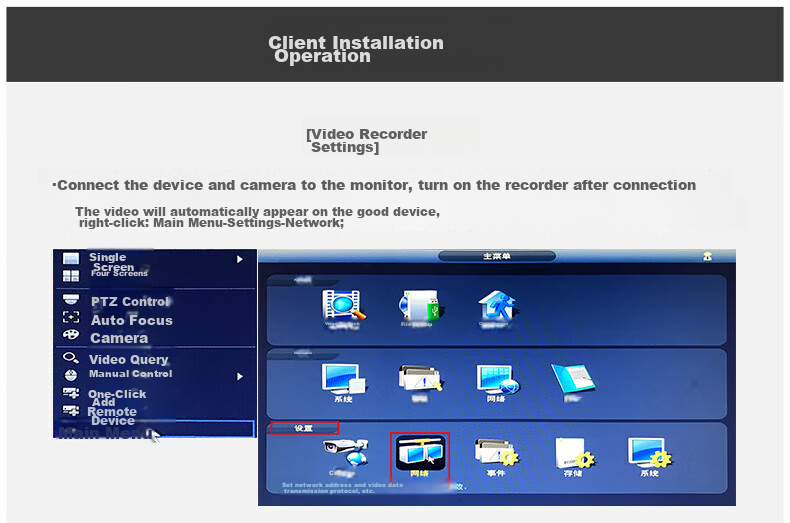Click the Four Screens grid icon

click(71, 276)
